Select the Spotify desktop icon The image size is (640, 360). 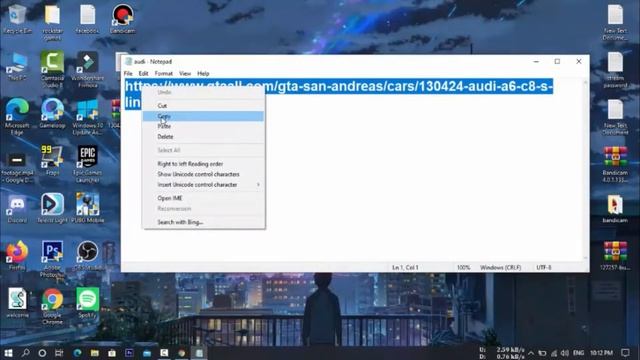[x=87, y=303]
